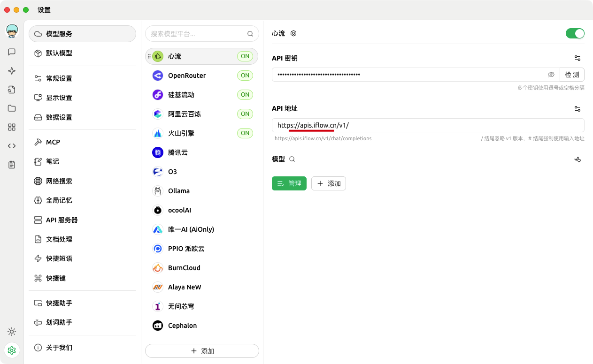593x364 pixels.
Task: Click the 阿里云百炼 provider logo
Action: [158, 114]
